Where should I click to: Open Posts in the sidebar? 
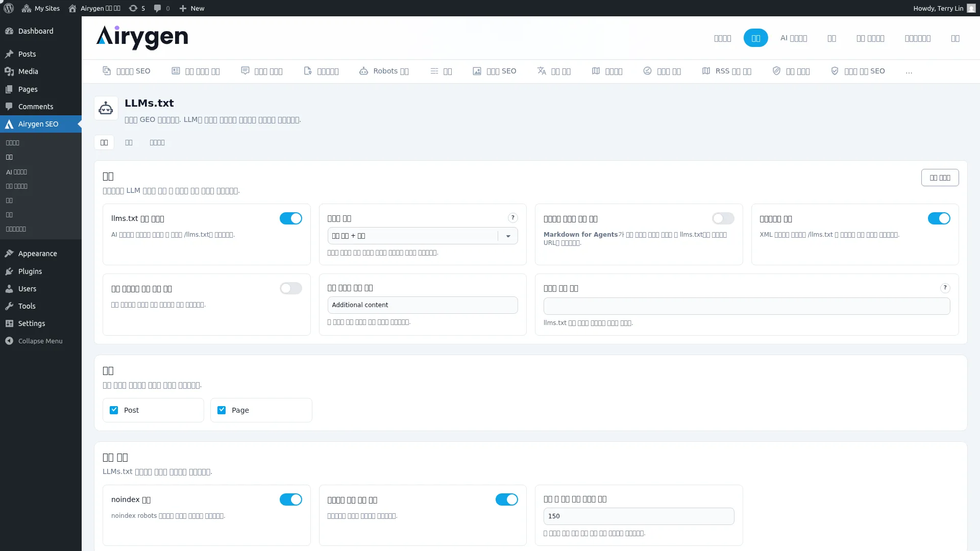(41, 54)
